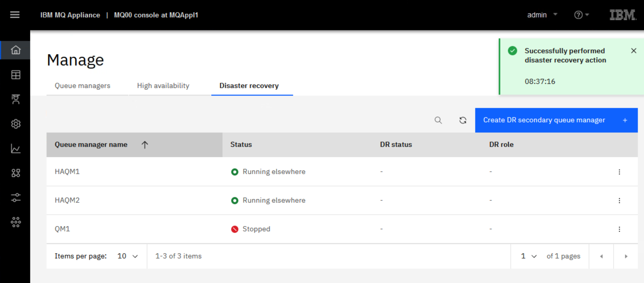Viewport: 644px width, 283px height.
Task: Click the of 1 pages text
Action: coord(563,256)
